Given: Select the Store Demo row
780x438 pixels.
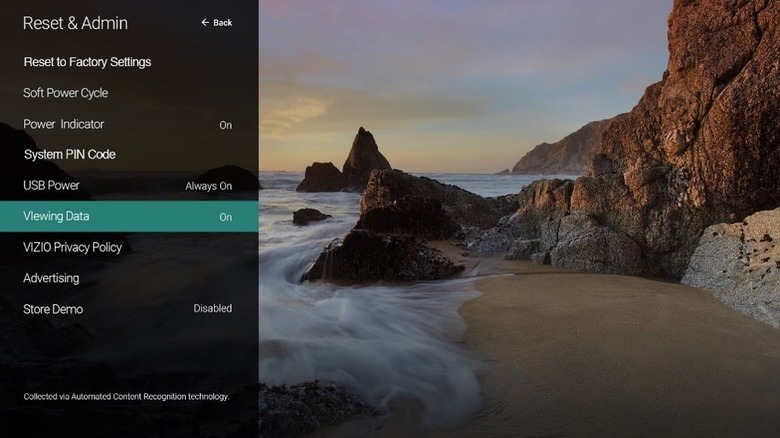Looking at the screenshot, I should click(129, 309).
